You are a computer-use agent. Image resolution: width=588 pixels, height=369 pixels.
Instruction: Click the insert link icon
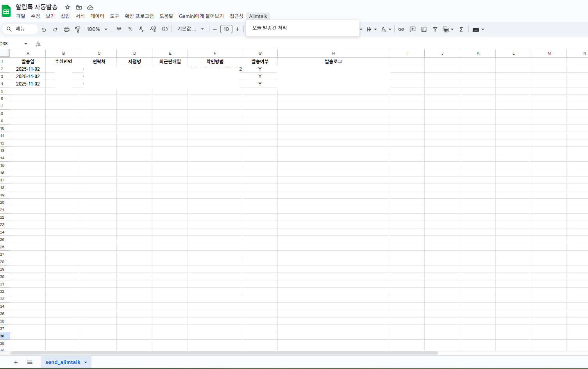pos(401,29)
